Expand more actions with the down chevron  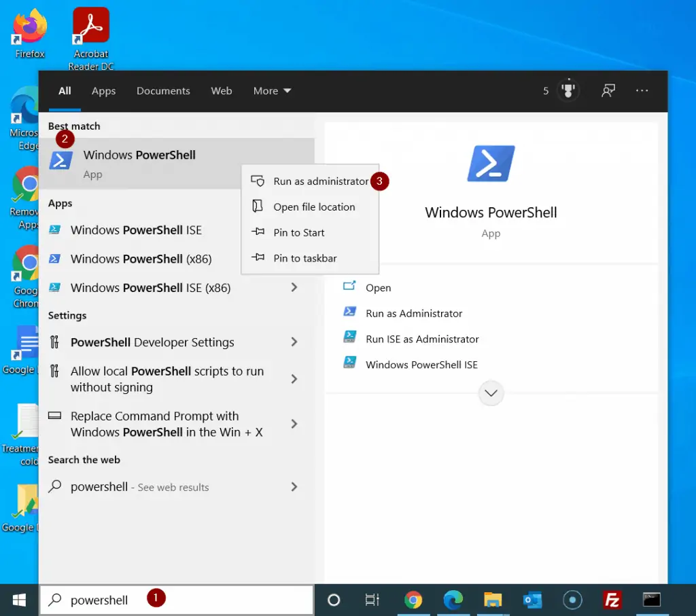491,393
